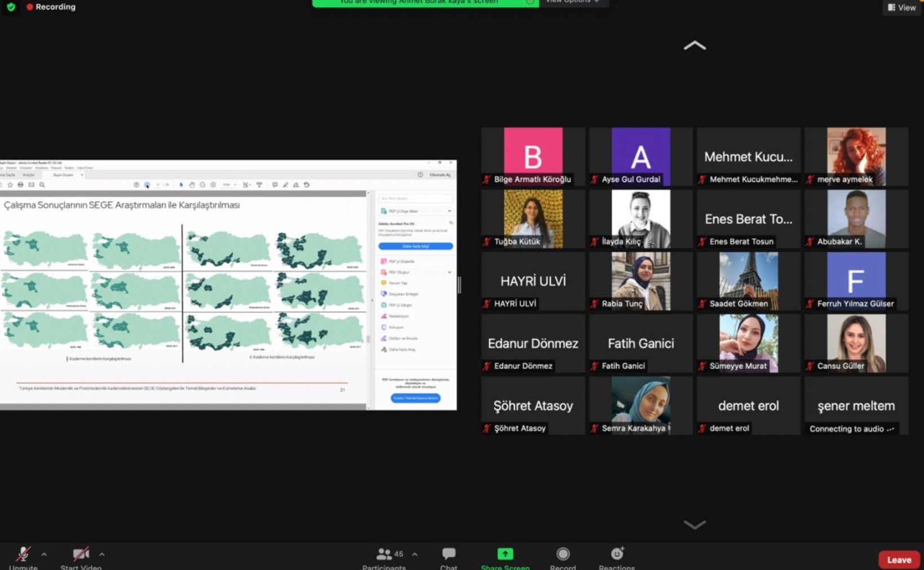Click the email envelope icon in Acrobat
This screenshot has height=570, width=924.
pyautogui.click(x=32, y=185)
